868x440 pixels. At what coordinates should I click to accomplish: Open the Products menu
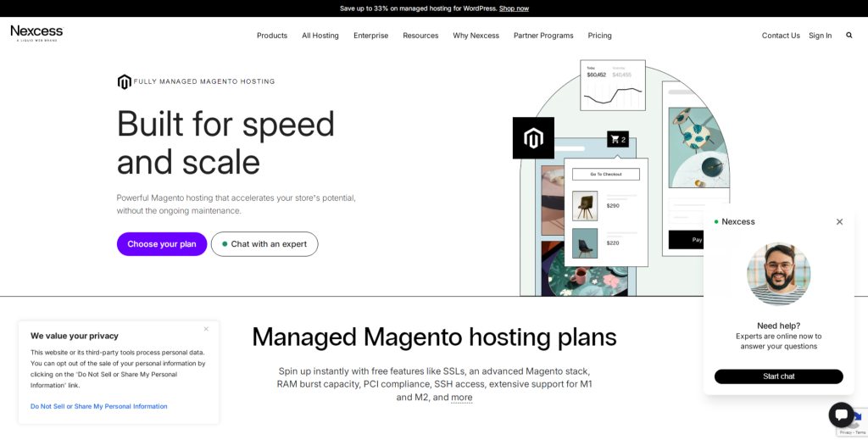pos(272,36)
